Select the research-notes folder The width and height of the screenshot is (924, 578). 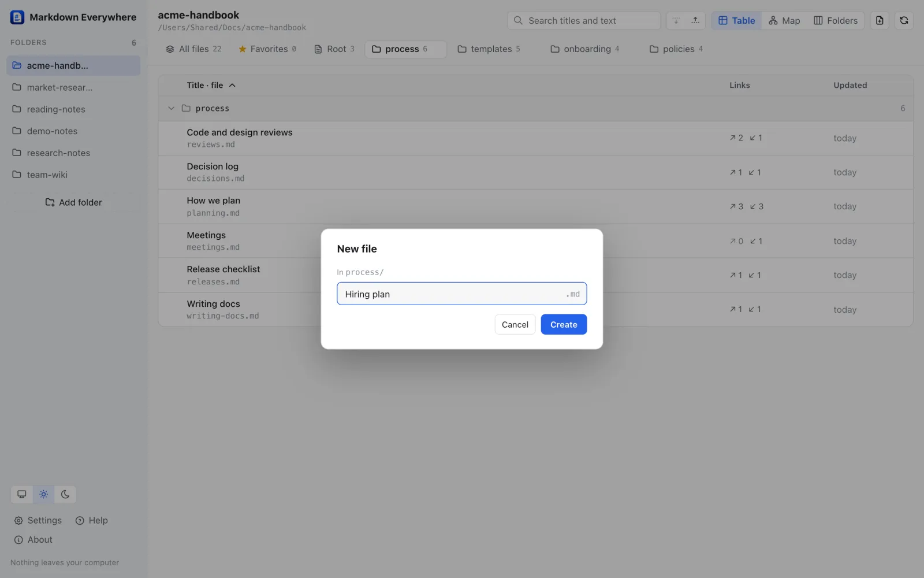coord(73,153)
